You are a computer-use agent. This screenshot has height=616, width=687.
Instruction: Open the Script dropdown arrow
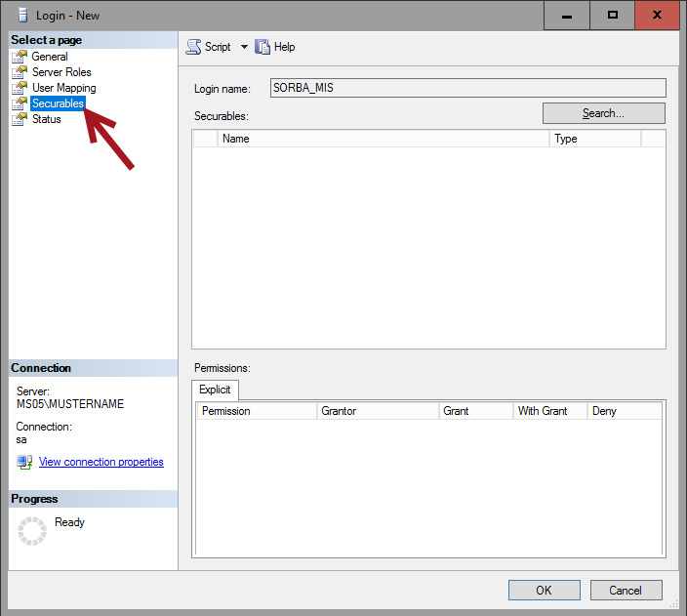pyautogui.click(x=244, y=47)
